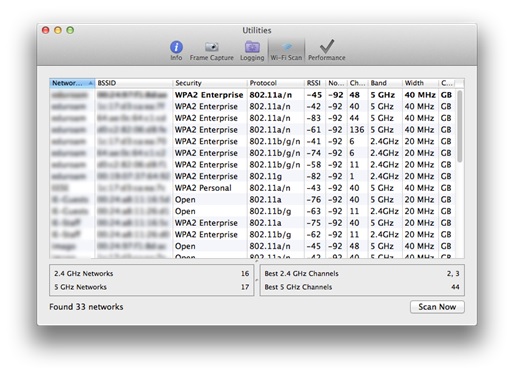
Task: Select the Open 802.11a row RSSI -76
Action: pos(252,200)
